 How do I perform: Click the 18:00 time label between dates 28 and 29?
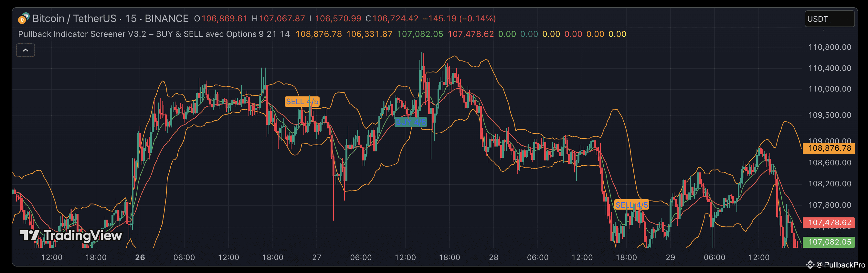[x=626, y=257]
